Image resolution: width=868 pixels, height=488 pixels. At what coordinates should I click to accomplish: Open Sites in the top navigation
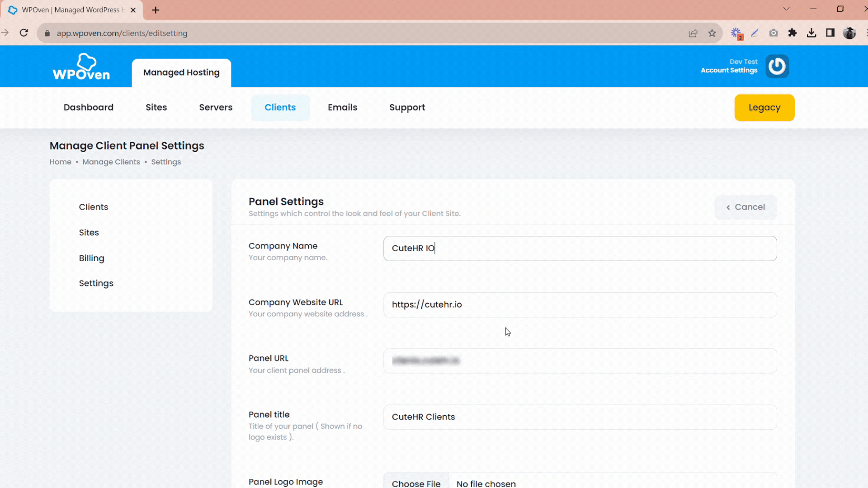click(x=156, y=108)
